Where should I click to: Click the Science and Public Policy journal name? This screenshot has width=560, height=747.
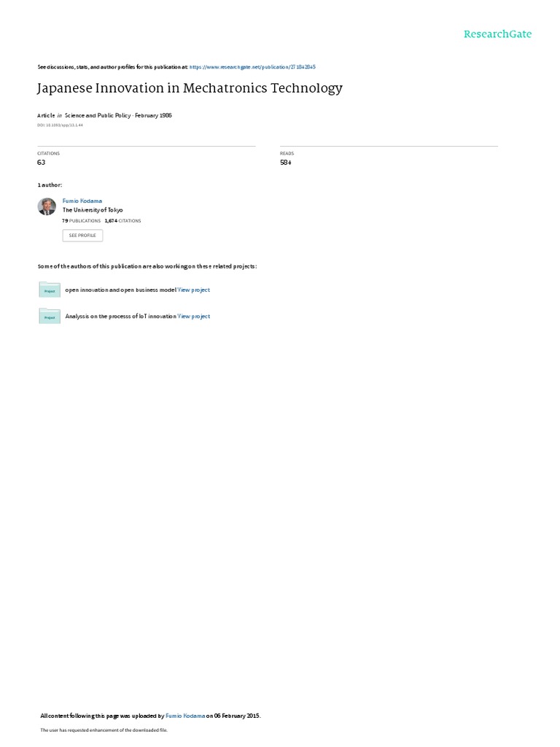click(98, 115)
